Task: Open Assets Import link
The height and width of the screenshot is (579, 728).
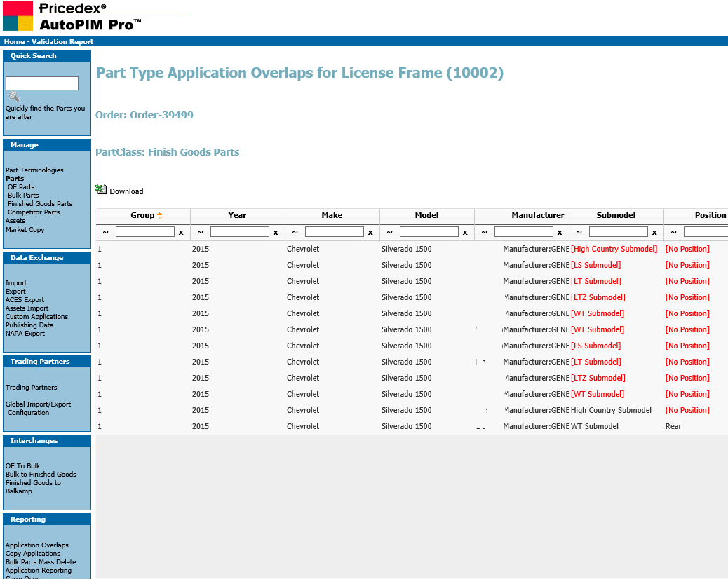Action: click(x=27, y=308)
